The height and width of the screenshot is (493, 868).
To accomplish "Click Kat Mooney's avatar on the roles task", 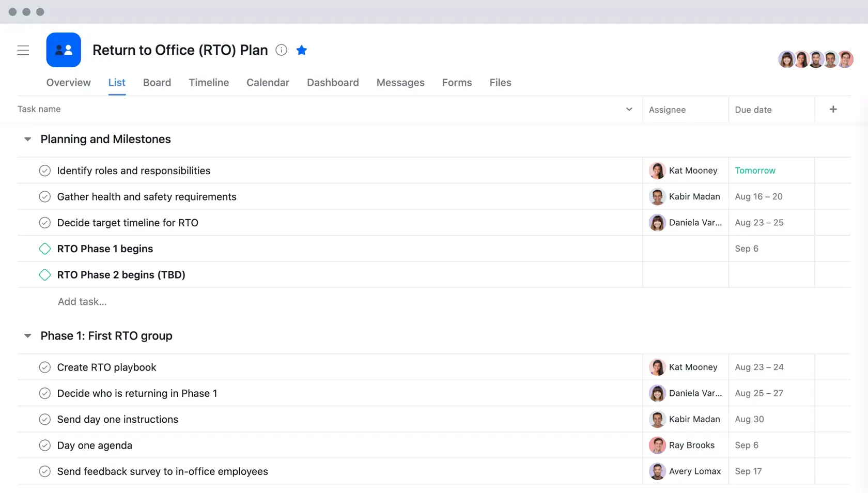I will coord(657,171).
